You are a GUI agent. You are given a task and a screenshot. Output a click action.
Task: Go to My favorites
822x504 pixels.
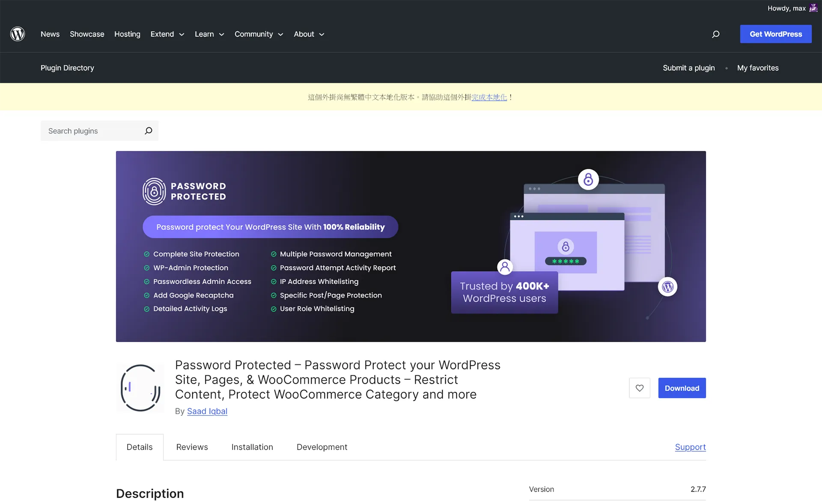(x=758, y=68)
